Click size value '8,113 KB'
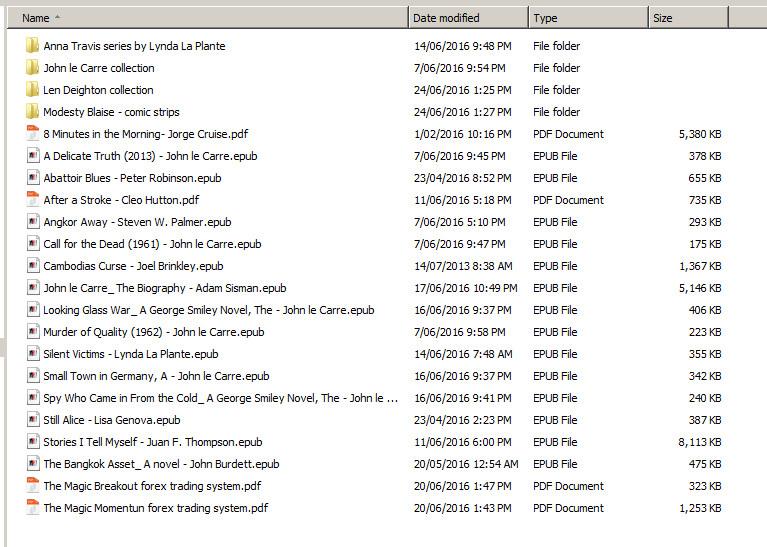 [x=700, y=442]
